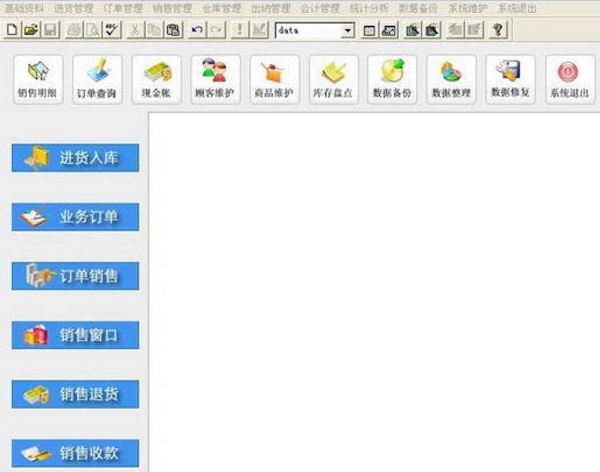Viewport: 600px width, 472px height.
Task: Click the 进货入库 sidebar button
Action: 75,158
